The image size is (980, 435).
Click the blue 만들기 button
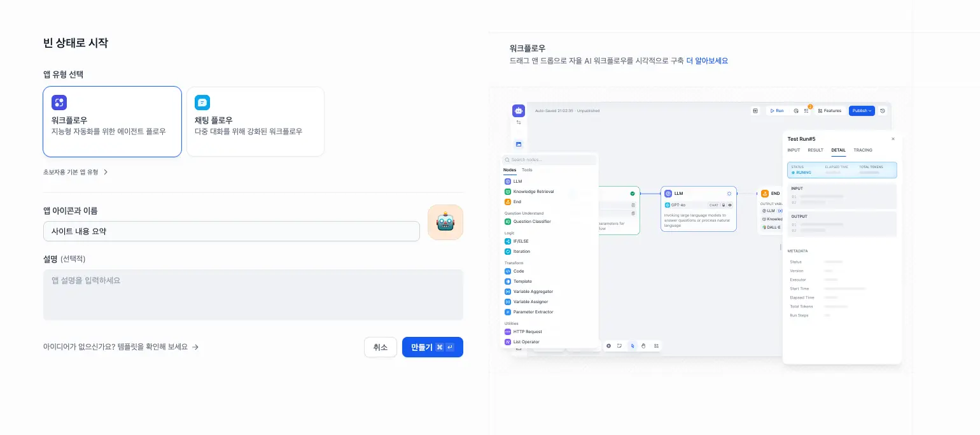pyautogui.click(x=433, y=347)
